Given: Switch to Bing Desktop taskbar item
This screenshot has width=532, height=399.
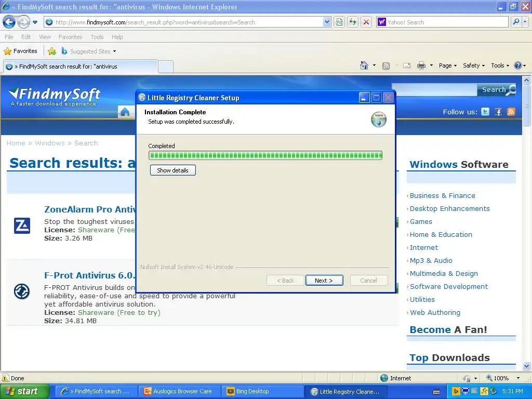Looking at the screenshot, I should [262, 392].
